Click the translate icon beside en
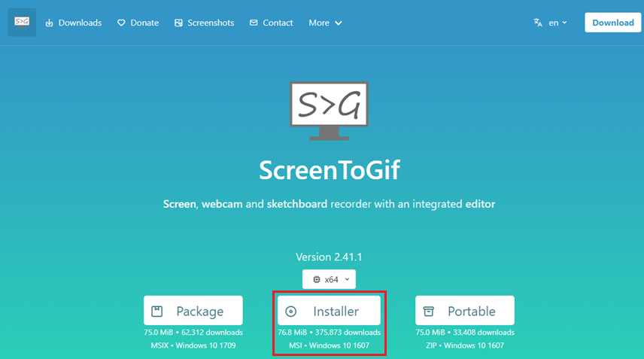The height and width of the screenshot is (359, 644). click(538, 23)
